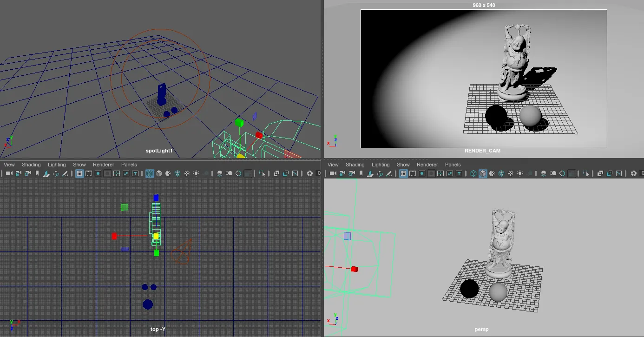Enable Wireframe shading icon in persp panel
The width and height of the screenshot is (644, 337).
473,173
